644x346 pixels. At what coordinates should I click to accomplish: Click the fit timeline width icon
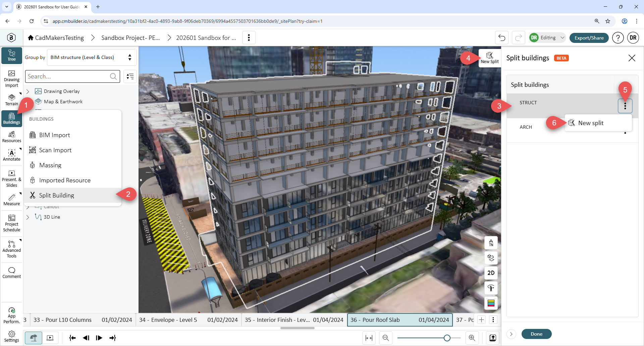coord(369,338)
